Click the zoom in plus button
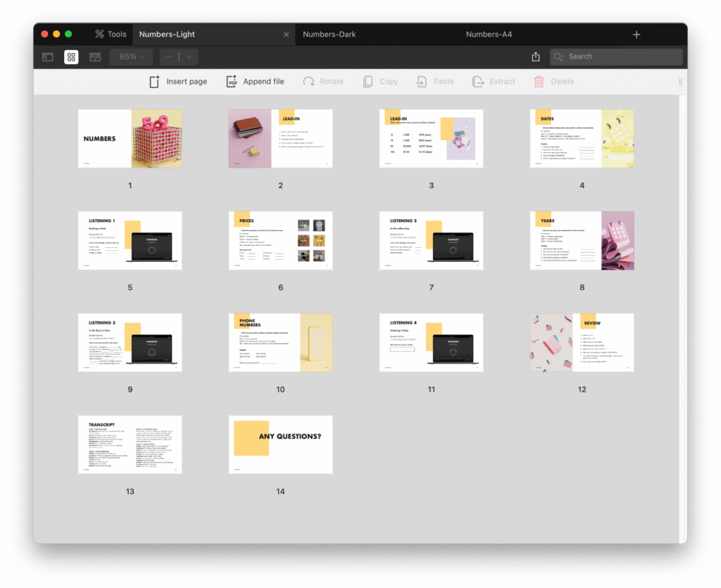Image resolution: width=721 pixels, height=588 pixels. [189, 57]
